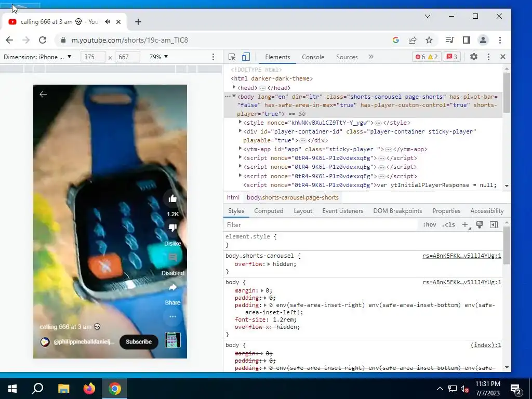Collapse the body element node

pyautogui.click(x=234, y=96)
